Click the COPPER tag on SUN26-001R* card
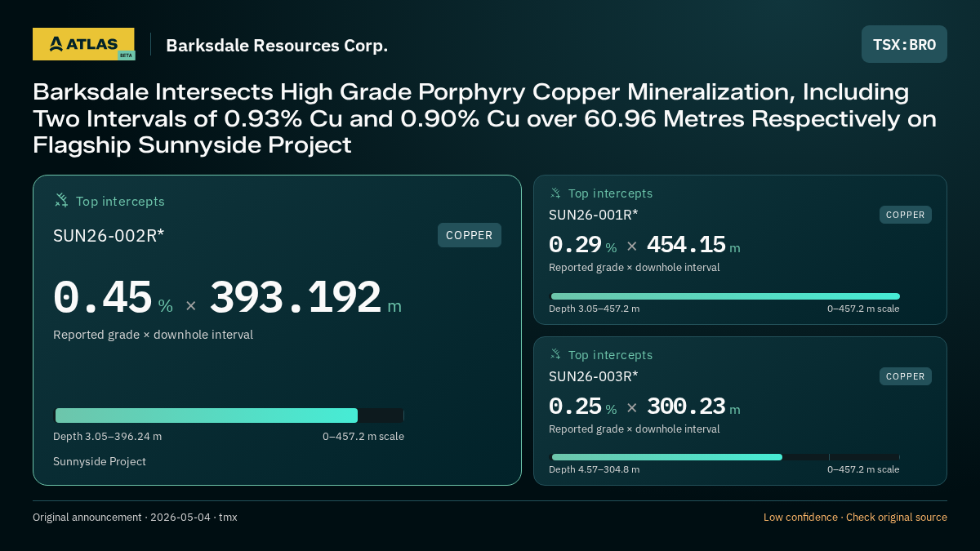The height and width of the screenshot is (551, 980). [906, 215]
